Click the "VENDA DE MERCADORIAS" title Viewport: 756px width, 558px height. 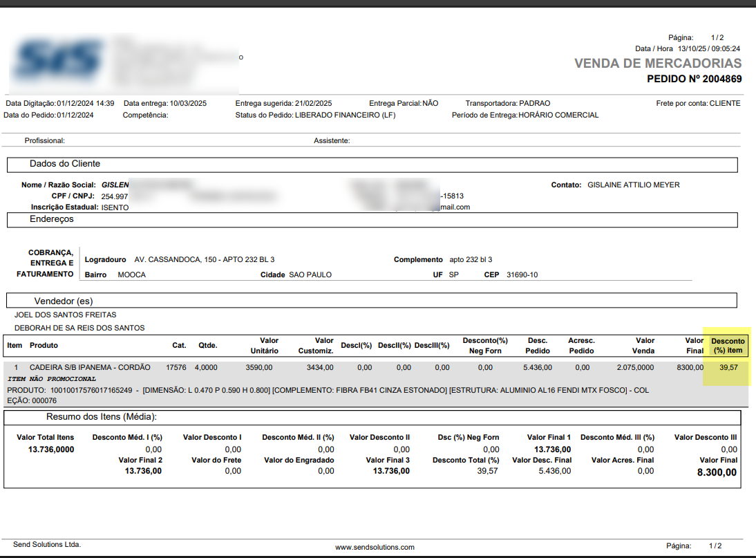657,64
